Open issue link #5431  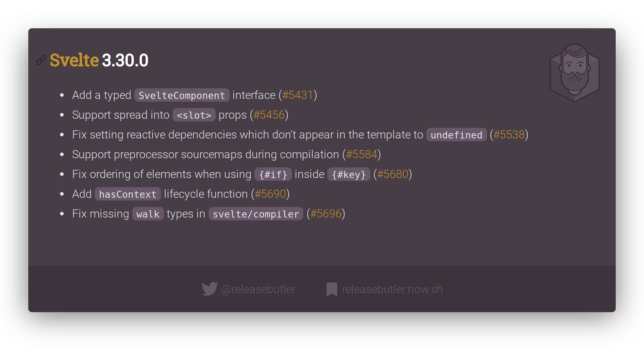click(x=298, y=95)
